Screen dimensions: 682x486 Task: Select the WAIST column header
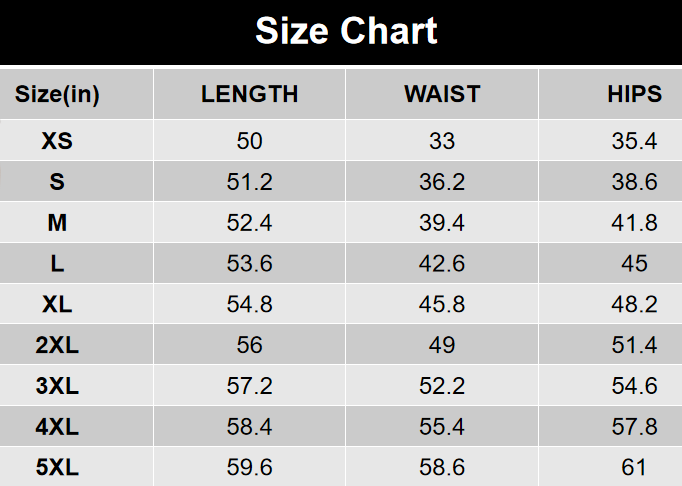click(x=442, y=95)
